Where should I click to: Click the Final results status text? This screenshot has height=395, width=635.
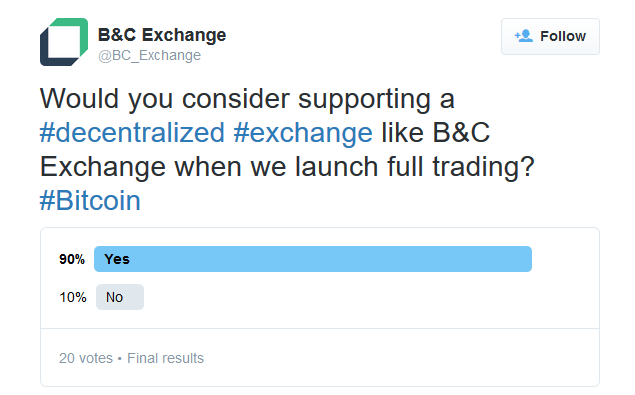165,358
